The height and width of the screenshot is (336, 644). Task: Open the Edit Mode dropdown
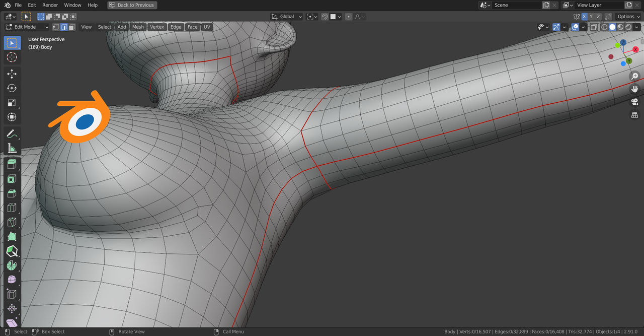pyautogui.click(x=27, y=27)
